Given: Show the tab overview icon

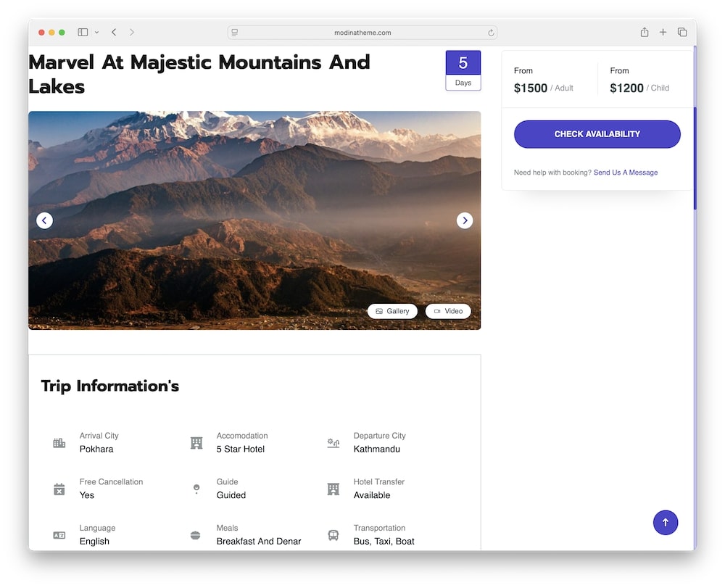Looking at the screenshot, I should (682, 32).
